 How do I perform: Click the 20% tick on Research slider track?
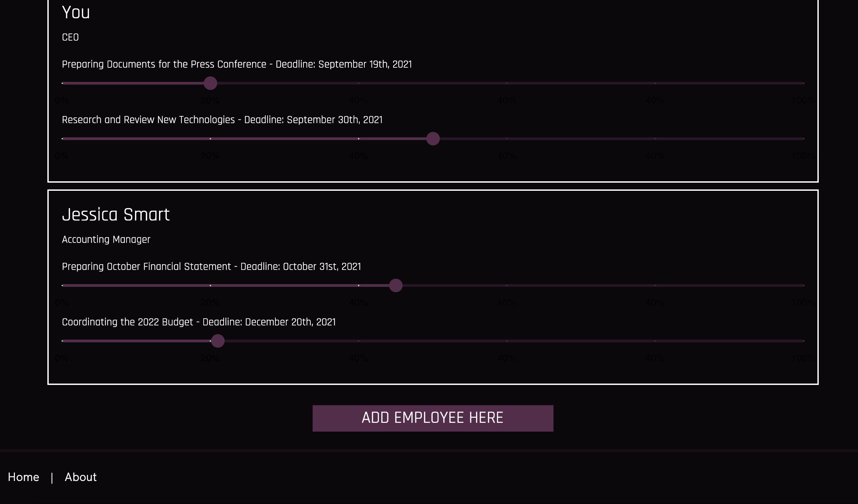tap(210, 139)
